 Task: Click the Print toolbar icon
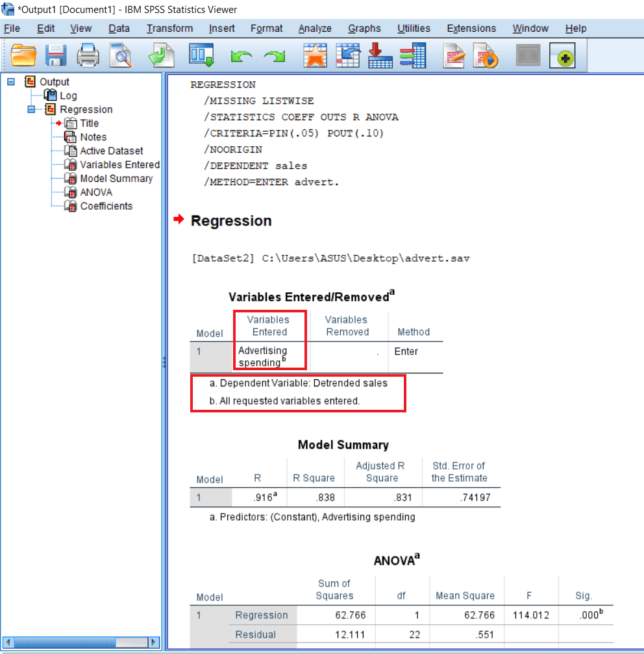(88, 55)
